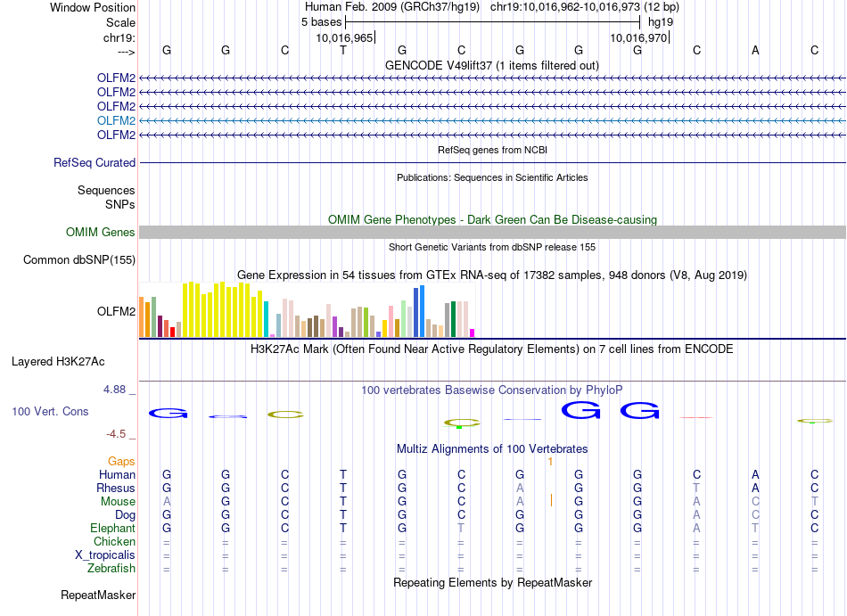Open the Repeating Elements by RepeatMasker title
Viewport: 847px width, 616px height.
pos(492,582)
